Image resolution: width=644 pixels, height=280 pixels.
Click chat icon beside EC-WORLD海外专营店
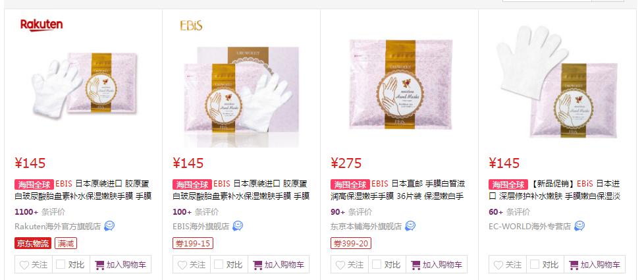tap(579, 226)
